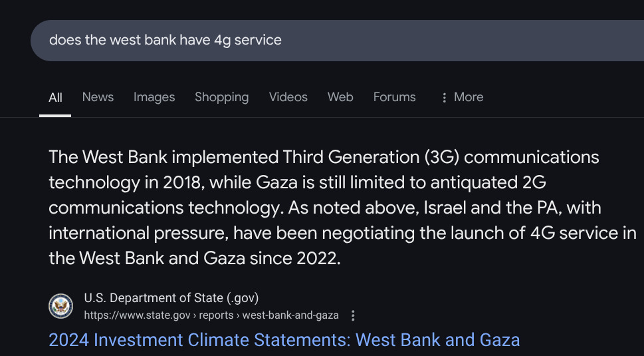The image size is (644, 356).
Task: Click the featured snippet text about 3G
Action: tap(324, 158)
